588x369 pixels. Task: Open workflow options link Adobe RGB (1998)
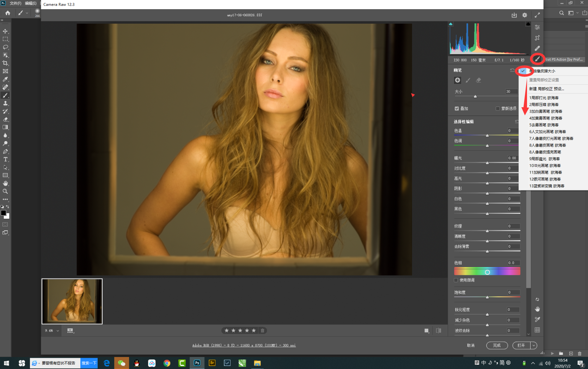(244, 345)
